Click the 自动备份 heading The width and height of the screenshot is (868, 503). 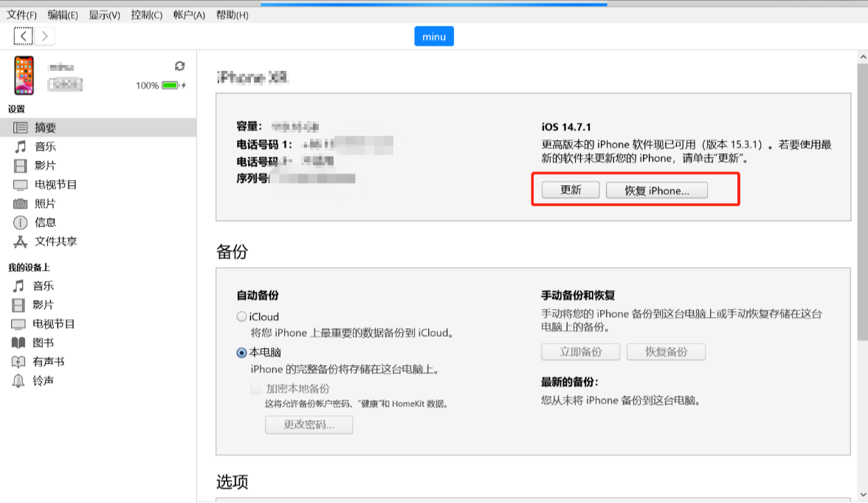(x=258, y=296)
